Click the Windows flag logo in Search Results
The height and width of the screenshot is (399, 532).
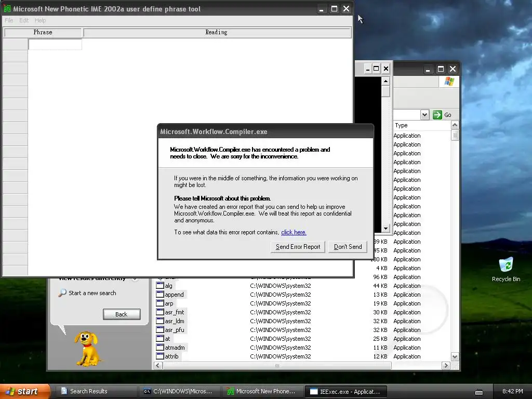point(449,82)
